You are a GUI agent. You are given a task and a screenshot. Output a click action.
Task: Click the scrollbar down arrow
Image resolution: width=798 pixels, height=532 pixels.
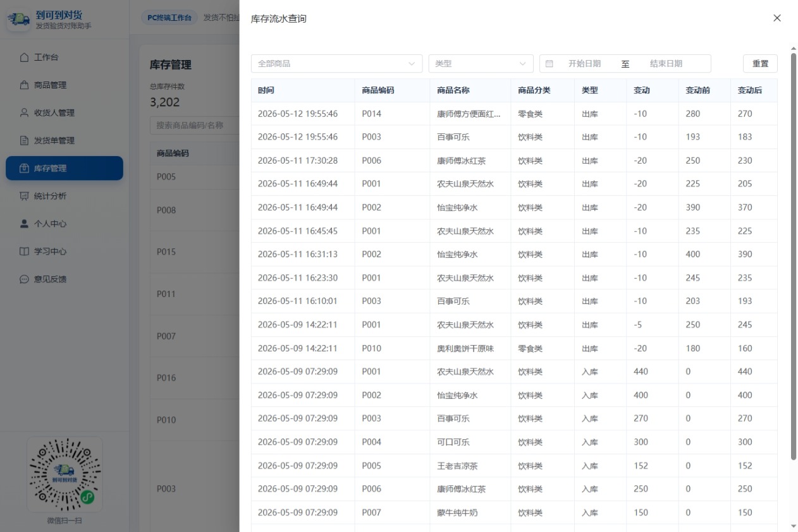click(794, 526)
